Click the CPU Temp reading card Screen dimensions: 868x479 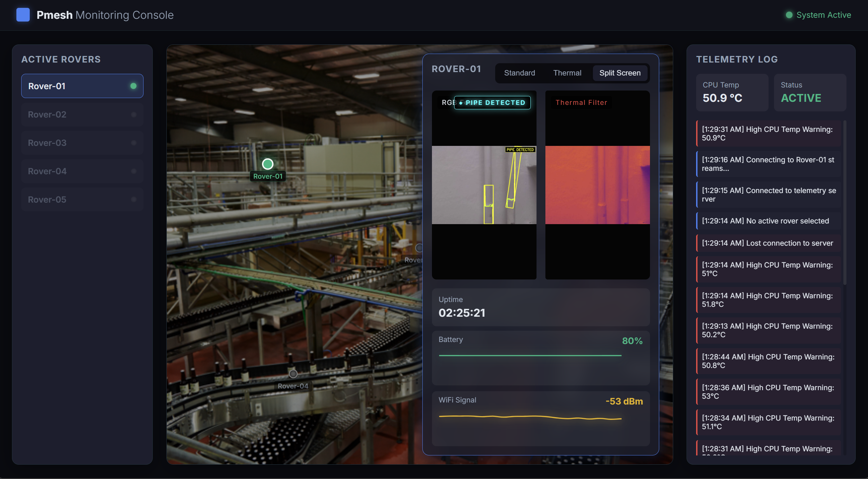coord(732,92)
